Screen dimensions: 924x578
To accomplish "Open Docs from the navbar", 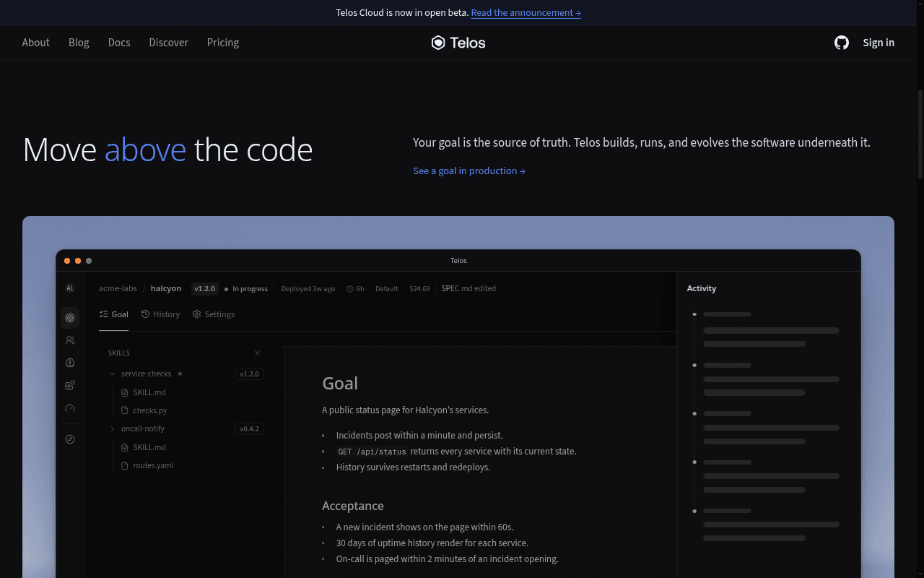I will click(x=119, y=43).
